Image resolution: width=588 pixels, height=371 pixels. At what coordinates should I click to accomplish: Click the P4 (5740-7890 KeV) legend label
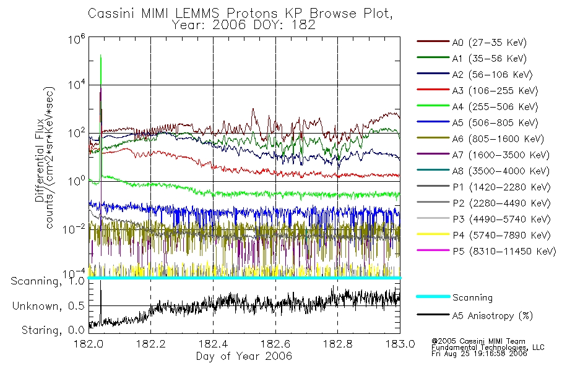501,236
